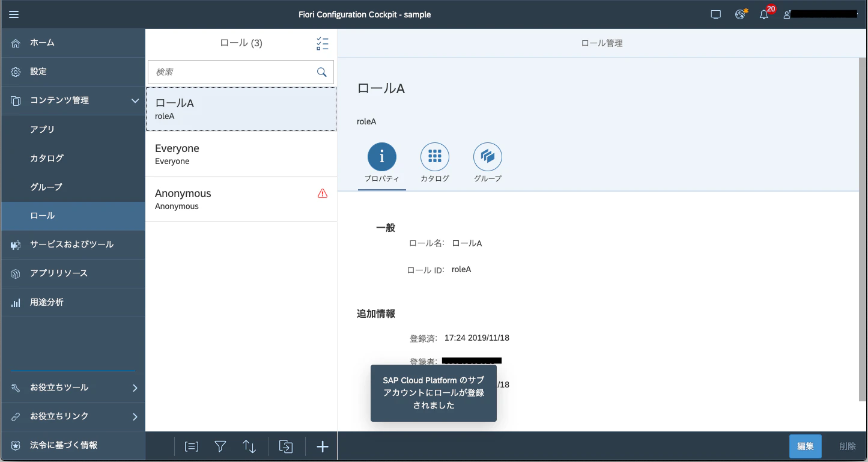Collapse the コンテンツ管理 chevron
868x462 pixels.
point(135,101)
